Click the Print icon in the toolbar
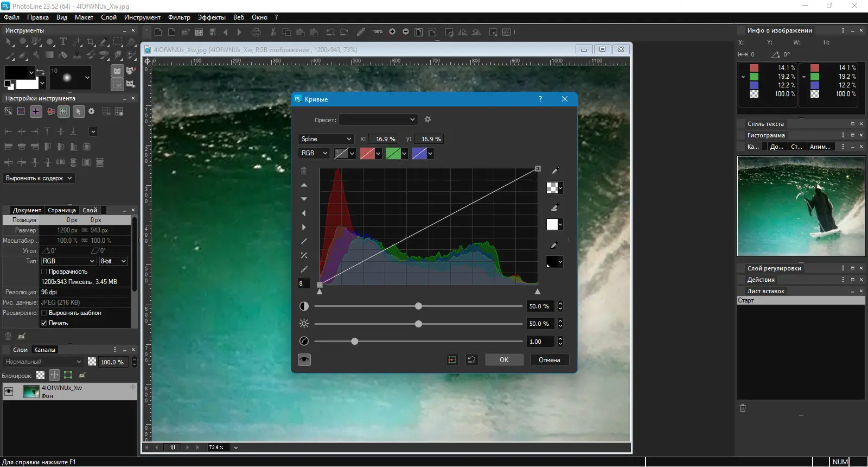This screenshot has height=467, width=868. point(257,32)
